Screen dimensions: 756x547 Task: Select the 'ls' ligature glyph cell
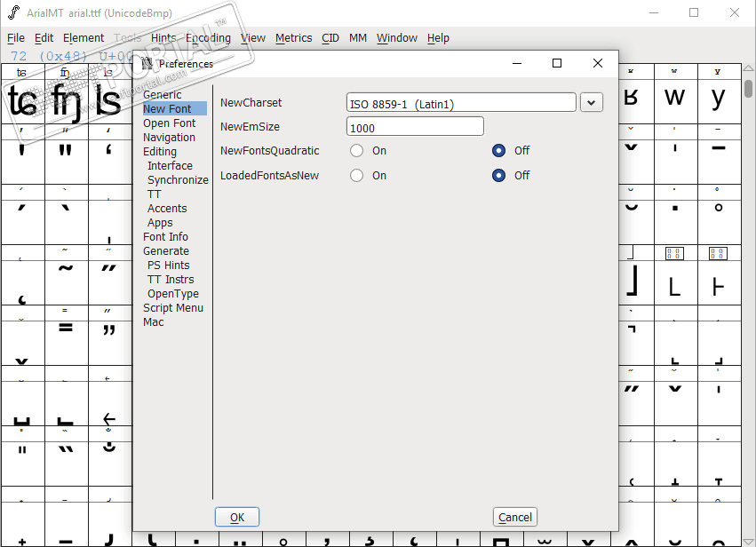(109, 101)
